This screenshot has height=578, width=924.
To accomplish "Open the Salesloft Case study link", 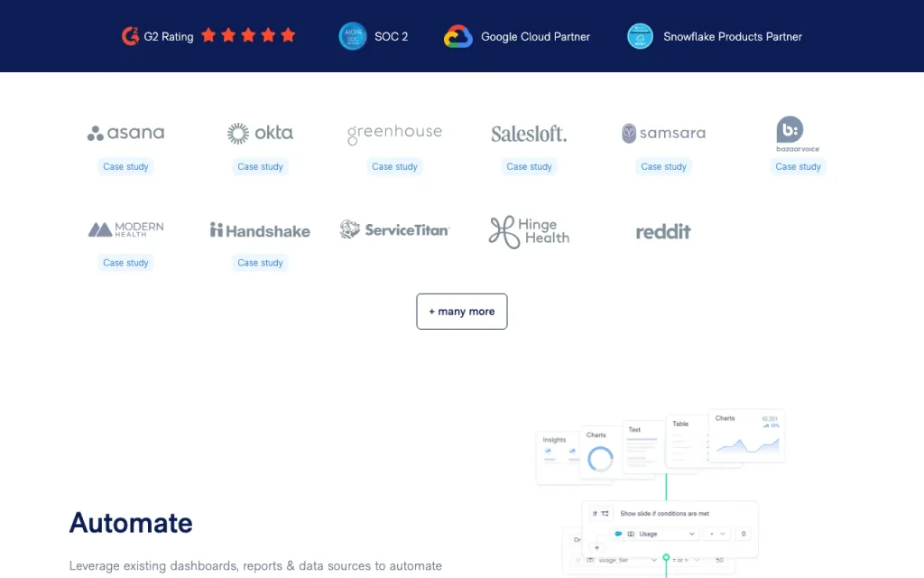I will [x=529, y=167].
